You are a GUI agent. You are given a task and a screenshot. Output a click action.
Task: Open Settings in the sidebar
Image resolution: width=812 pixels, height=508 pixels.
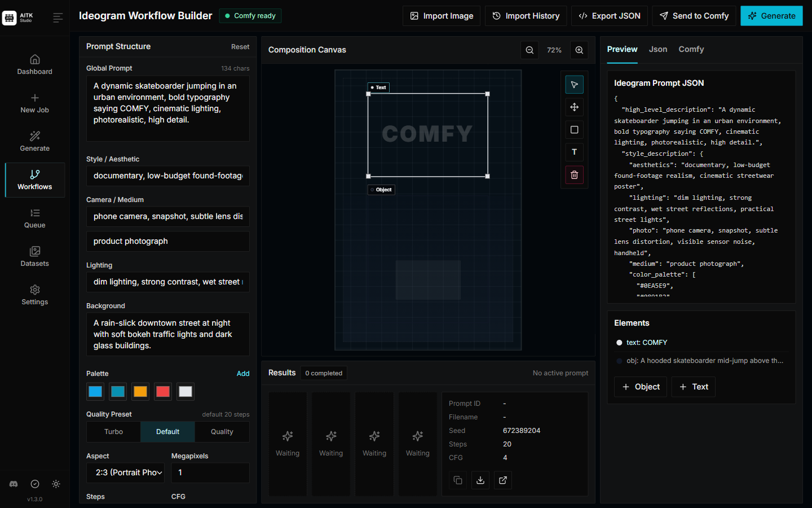coord(35,295)
